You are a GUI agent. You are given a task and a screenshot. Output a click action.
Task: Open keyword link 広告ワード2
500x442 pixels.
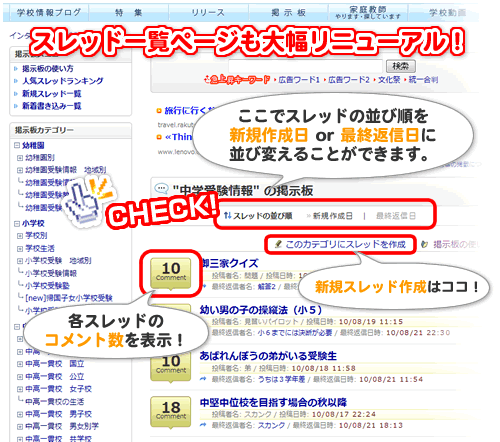tap(349, 80)
